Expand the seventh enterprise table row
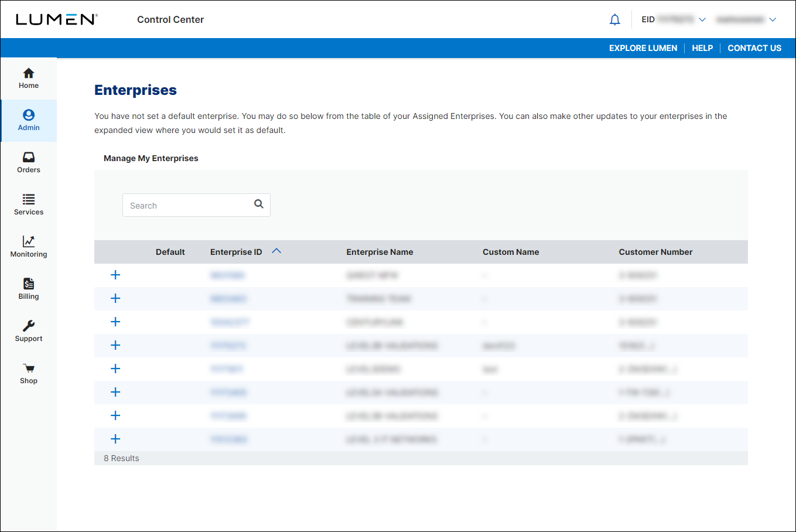This screenshot has width=796, height=532. click(x=115, y=415)
